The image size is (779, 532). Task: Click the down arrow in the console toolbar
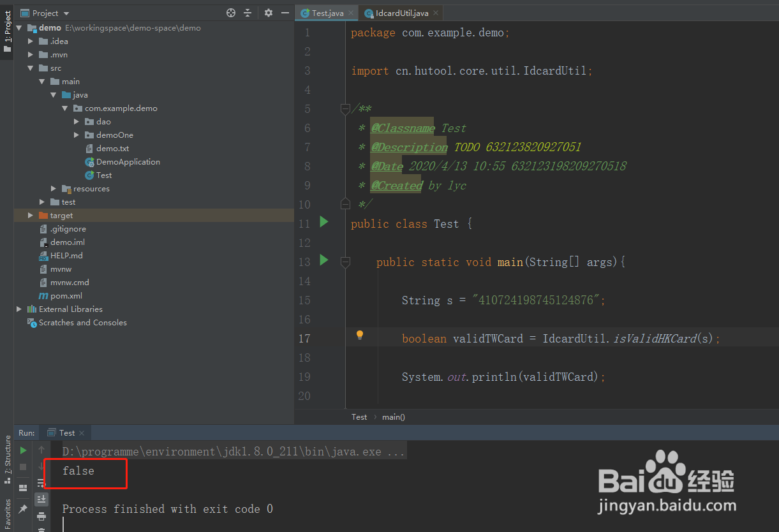click(41, 466)
